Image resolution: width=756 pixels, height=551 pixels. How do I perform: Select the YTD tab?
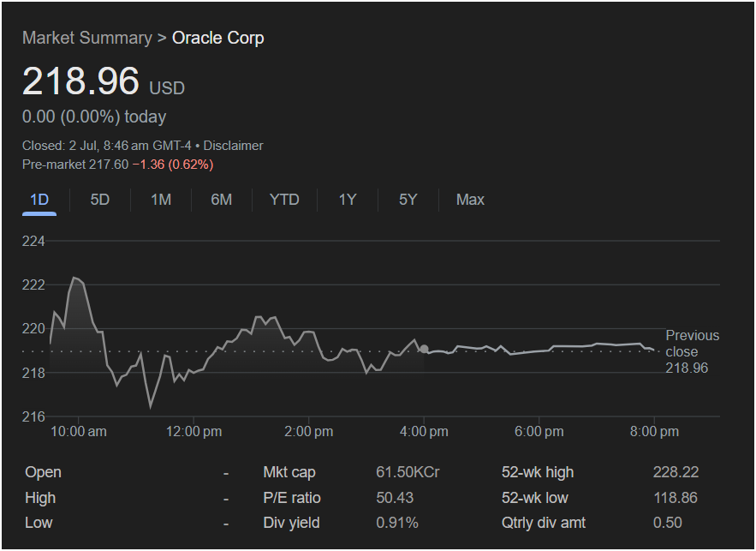[284, 200]
